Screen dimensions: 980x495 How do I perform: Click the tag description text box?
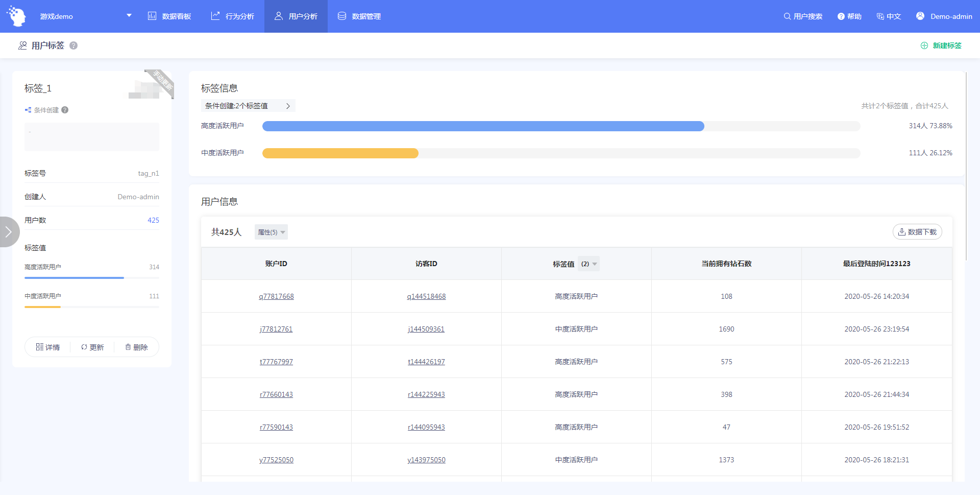pyautogui.click(x=92, y=136)
